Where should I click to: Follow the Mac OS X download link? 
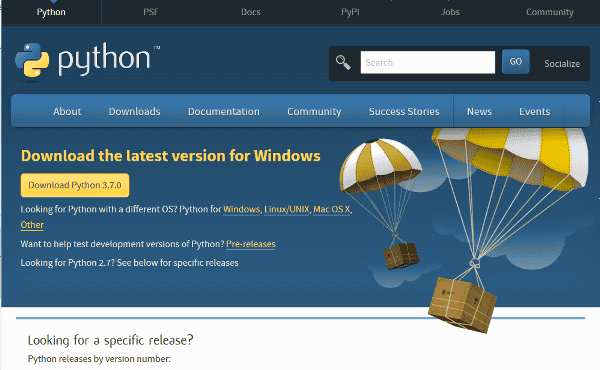click(x=331, y=209)
